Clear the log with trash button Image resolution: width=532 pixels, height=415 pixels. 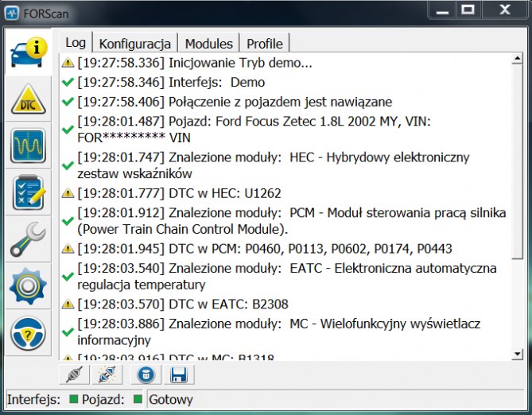point(146,374)
